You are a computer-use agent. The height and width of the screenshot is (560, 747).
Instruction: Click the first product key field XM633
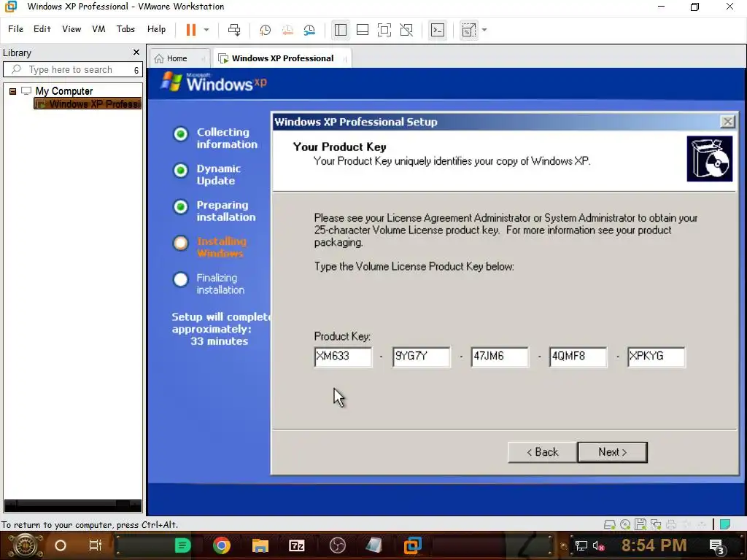click(343, 357)
